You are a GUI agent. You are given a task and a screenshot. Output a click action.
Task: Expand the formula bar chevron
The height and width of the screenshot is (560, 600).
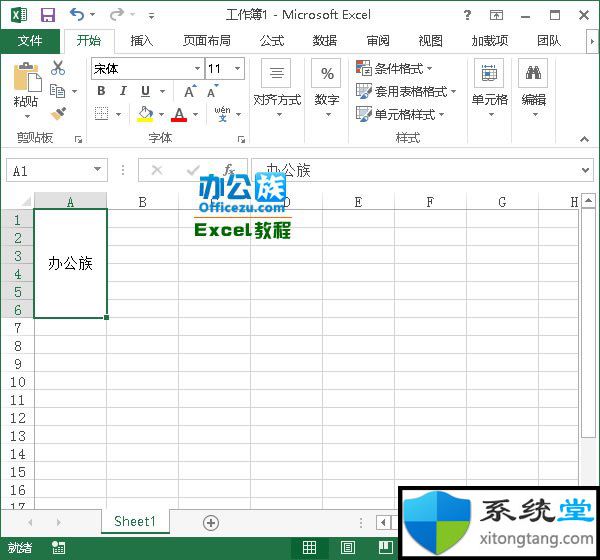pos(585,170)
